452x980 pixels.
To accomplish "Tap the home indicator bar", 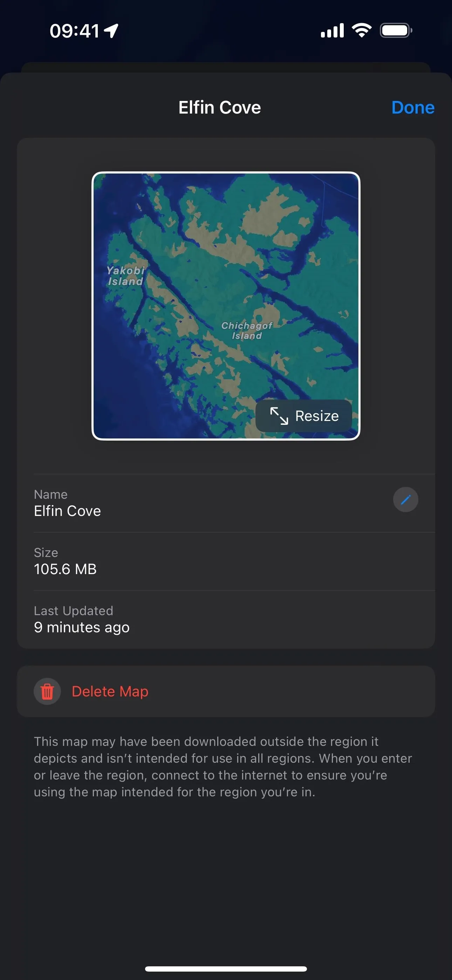I will [226, 968].
